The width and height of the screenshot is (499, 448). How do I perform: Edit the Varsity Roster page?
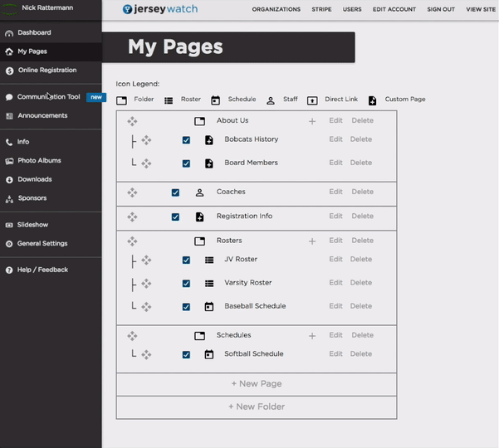pos(335,283)
